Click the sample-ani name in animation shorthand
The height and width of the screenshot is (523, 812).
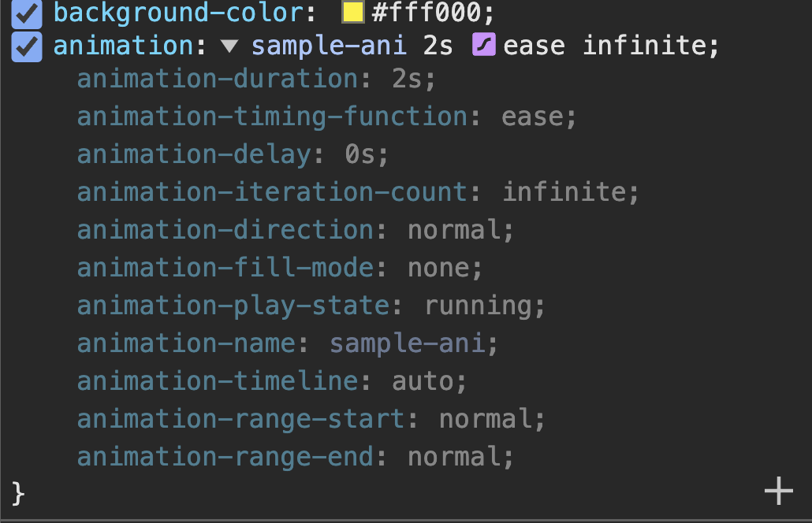point(329,46)
